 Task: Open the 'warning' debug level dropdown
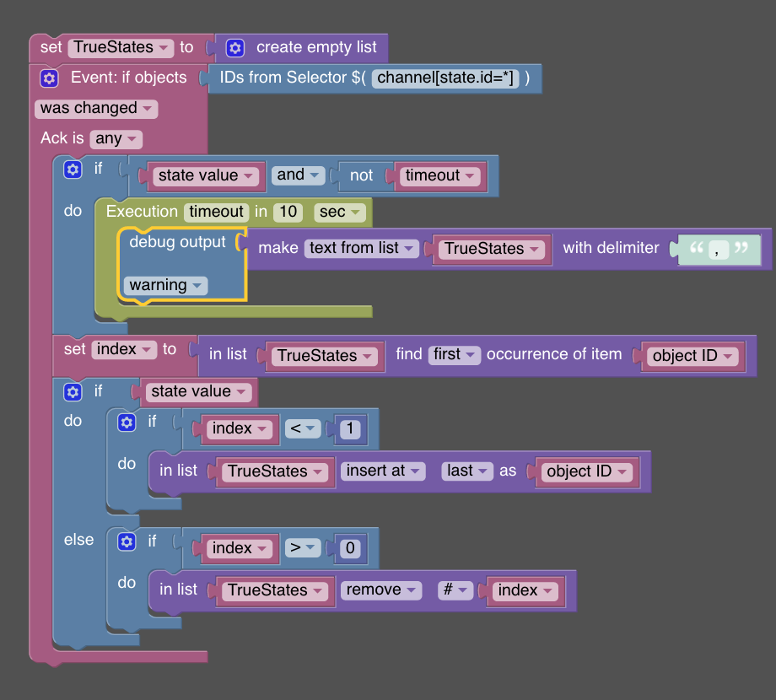(x=164, y=285)
